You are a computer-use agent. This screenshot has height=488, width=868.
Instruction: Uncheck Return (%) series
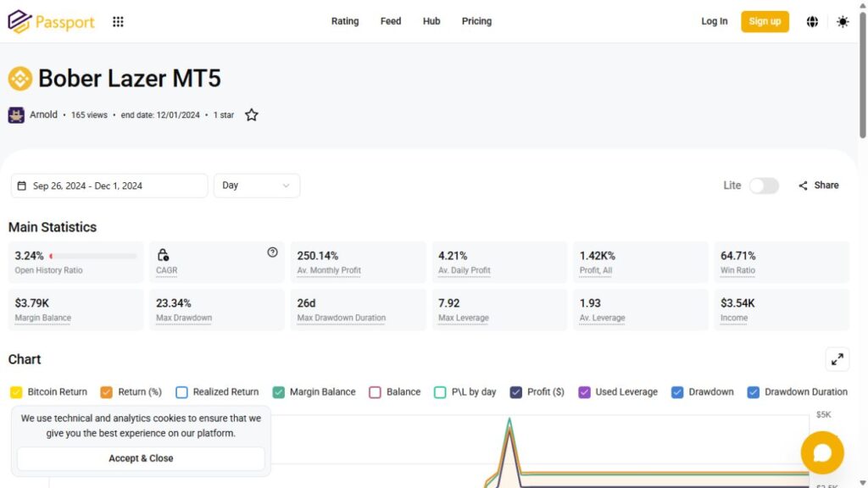pyautogui.click(x=106, y=392)
